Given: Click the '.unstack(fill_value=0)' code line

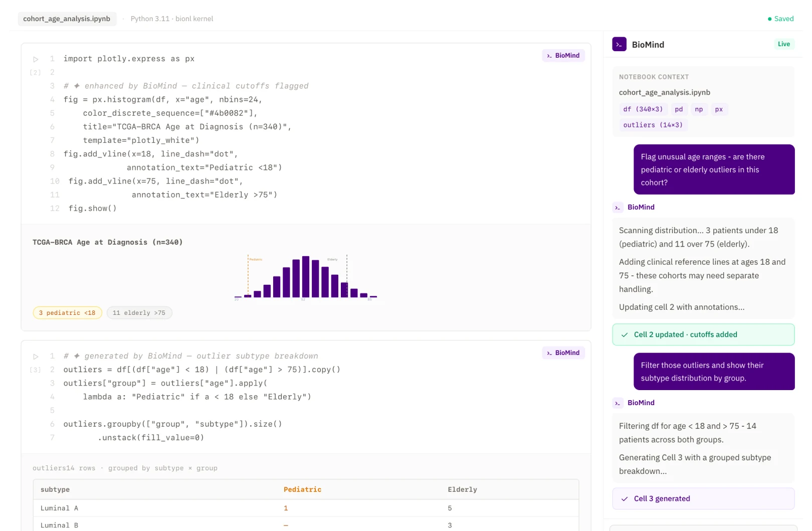Looking at the screenshot, I should pos(150,438).
